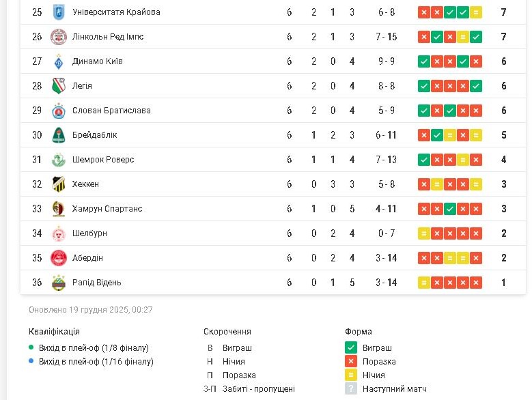532x400 pixels.
Task: Click Легія's last green win form box
Action: [x=476, y=86]
